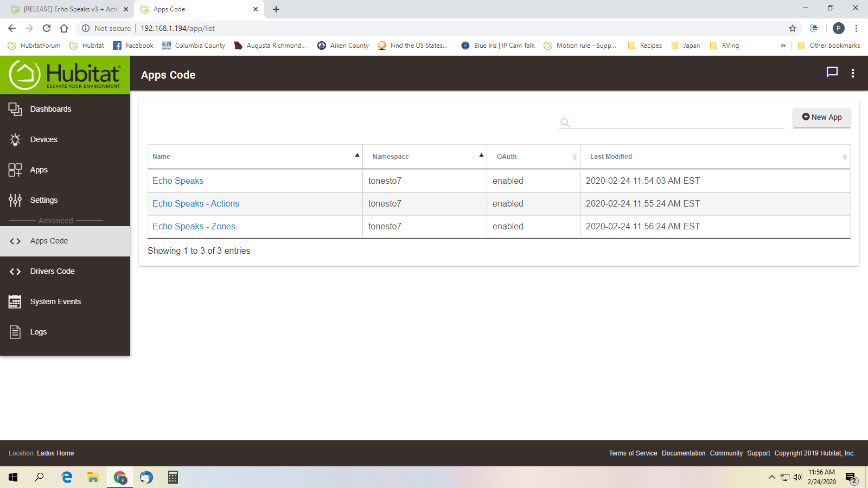Open Logs from the sidebar
The width and height of the screenshot is (868, 488).
tap(38, 332)
